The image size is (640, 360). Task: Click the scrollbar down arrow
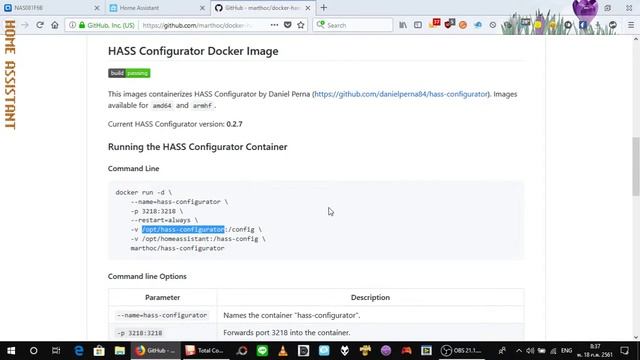pos(636,337)
